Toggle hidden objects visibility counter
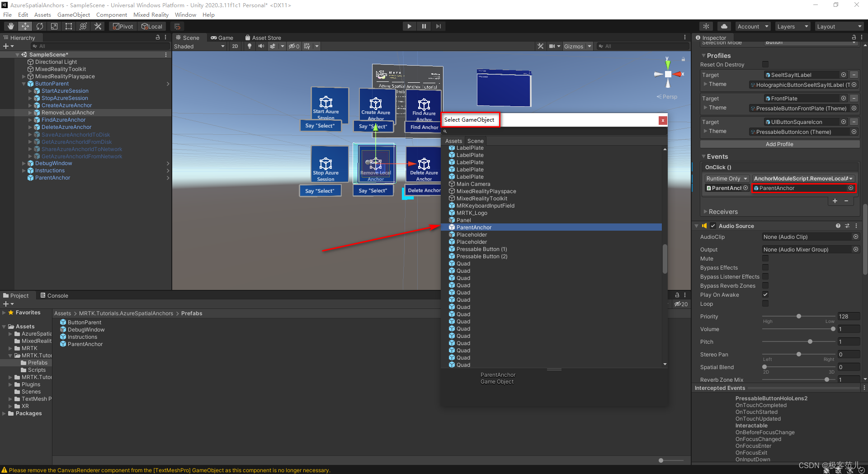The width and height of the screenshot is (868, 474). tap(294, 46)
